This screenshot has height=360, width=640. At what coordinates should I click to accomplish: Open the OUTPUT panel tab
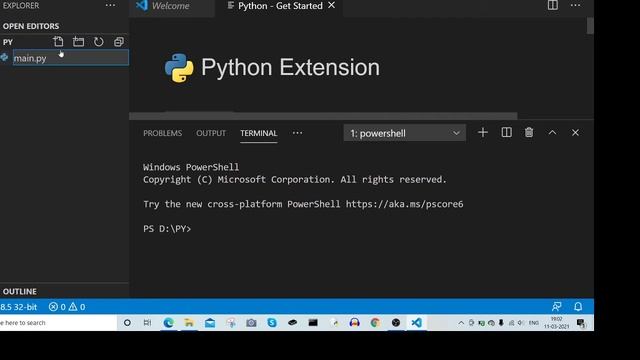(x=211, y=133)
